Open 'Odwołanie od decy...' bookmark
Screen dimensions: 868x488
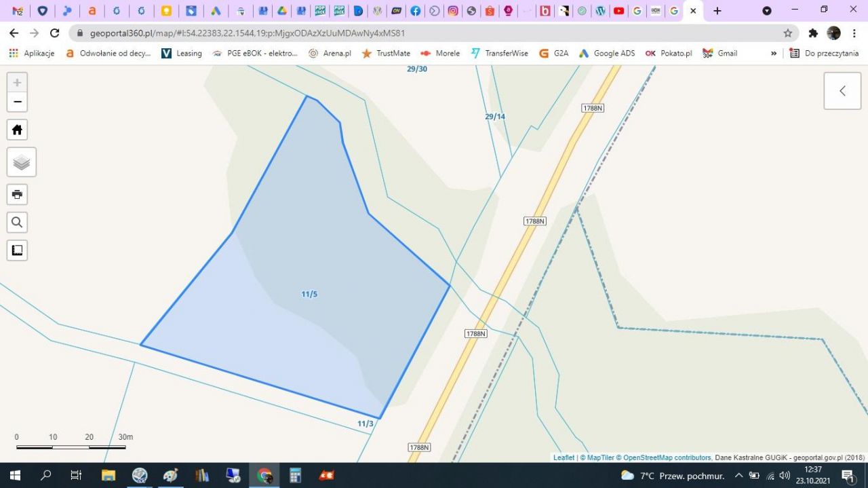(108, 53)
